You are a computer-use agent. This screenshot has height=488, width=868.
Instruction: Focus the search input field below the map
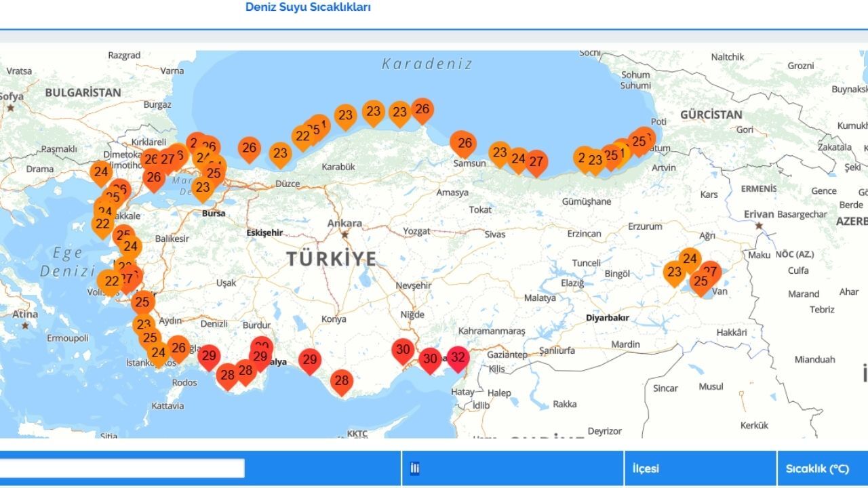pyautogui.click(x=122, y=468)
